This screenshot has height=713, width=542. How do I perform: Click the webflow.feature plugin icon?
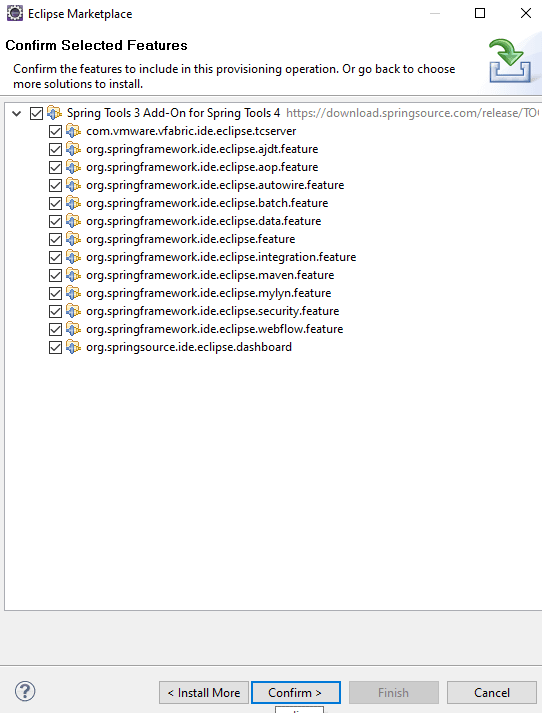[73, 329]
